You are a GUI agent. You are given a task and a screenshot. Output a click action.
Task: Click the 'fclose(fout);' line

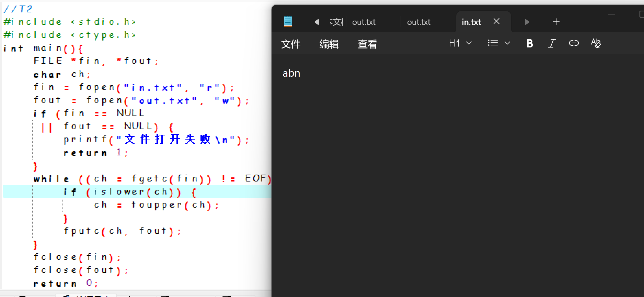pos(81,270)
